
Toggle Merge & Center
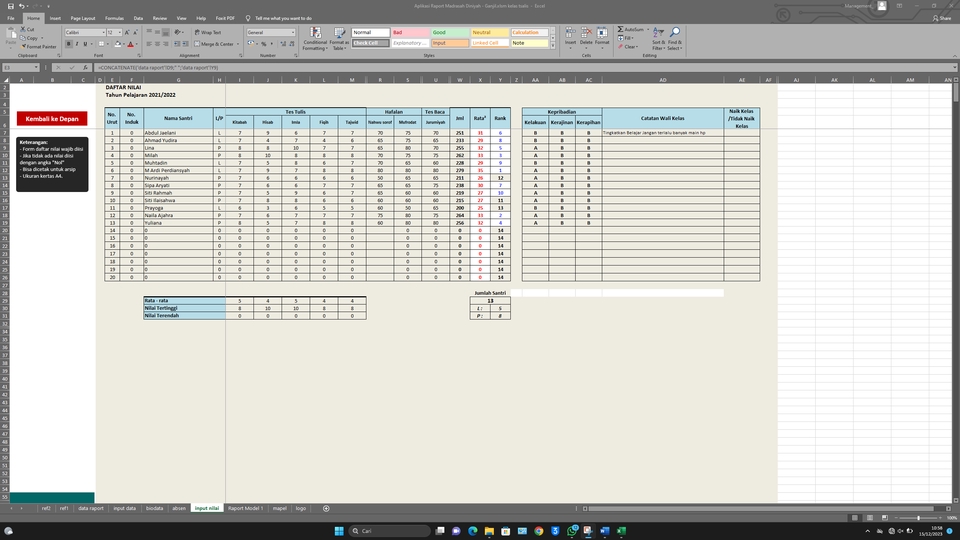[214, 44]
